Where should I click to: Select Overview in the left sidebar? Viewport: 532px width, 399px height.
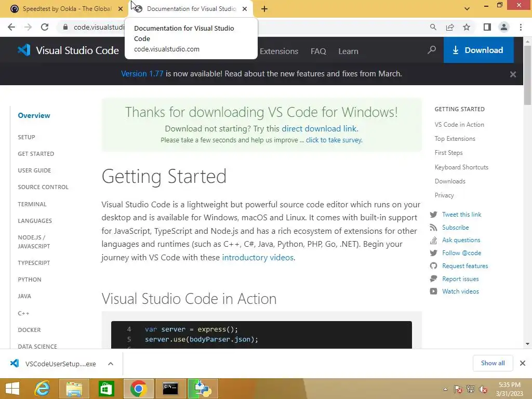[34, 115]
